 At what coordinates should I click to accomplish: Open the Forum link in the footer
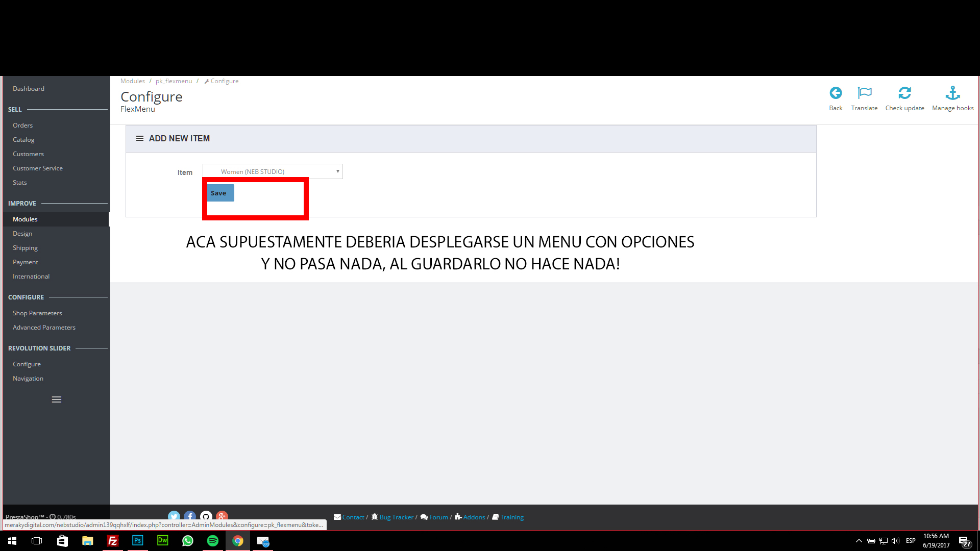click(x=438, y=517)
